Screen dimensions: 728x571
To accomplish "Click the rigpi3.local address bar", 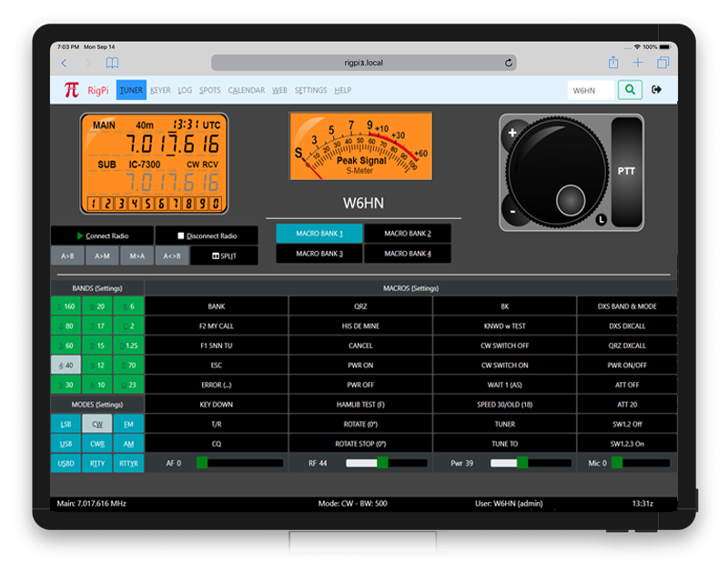I will 363,63.
